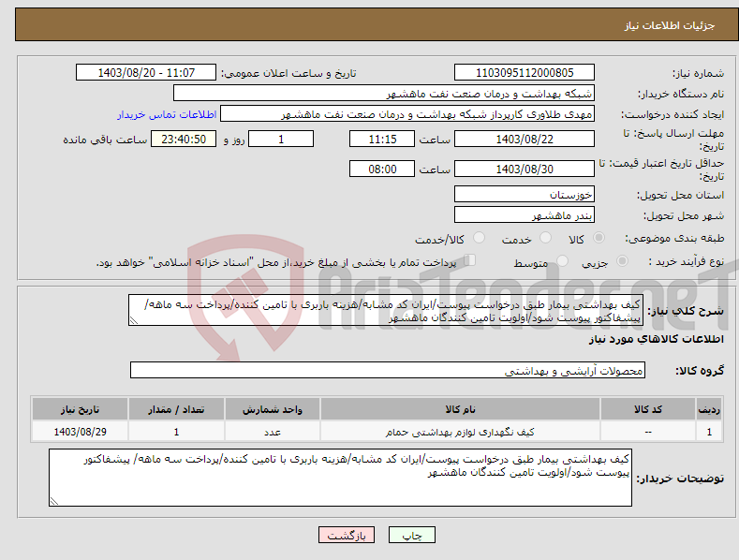739x560 pixels.
Task: Click the buyer organization name field
Action: pos(384,94)
